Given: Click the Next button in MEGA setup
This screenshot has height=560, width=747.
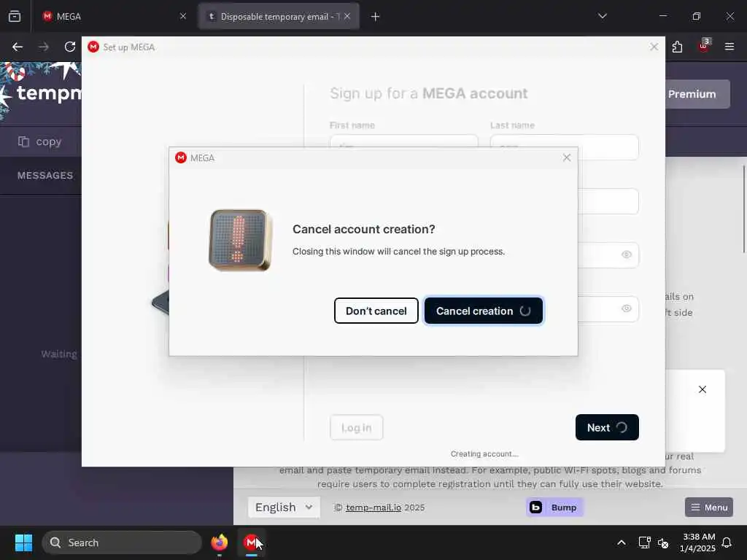Looking at the screenshot, I should tap(607, 427).
